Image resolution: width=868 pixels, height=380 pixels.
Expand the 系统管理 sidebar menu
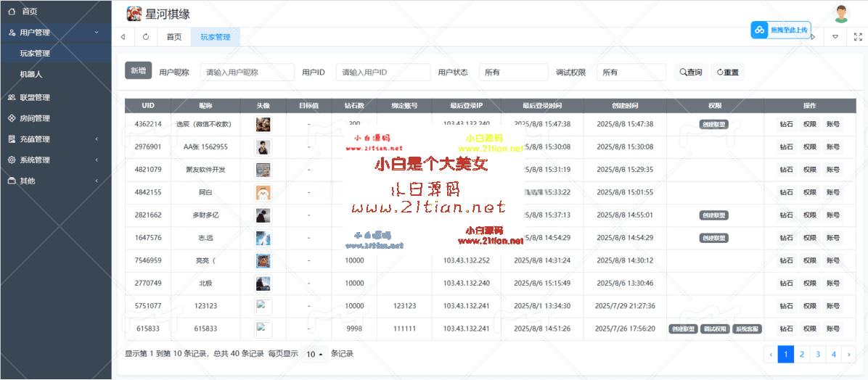pyautogui.click(x=35, y=160)
